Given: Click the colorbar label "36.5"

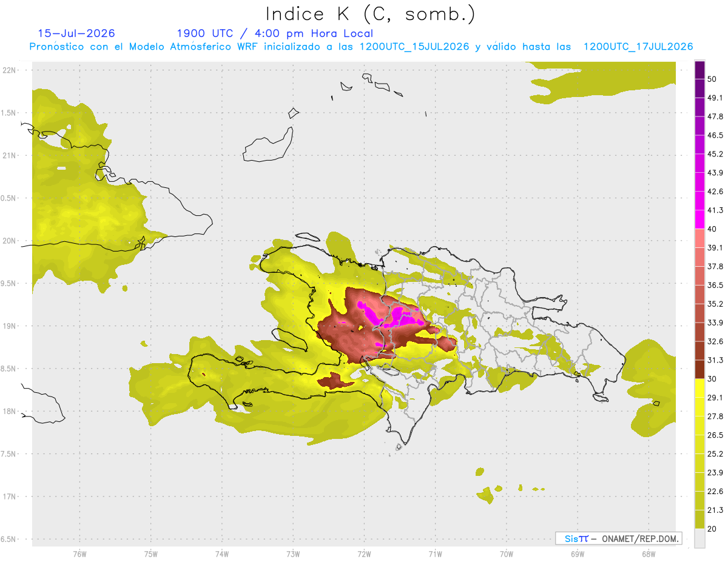Looking at the screenshot, I should click(x=715, y=285).
